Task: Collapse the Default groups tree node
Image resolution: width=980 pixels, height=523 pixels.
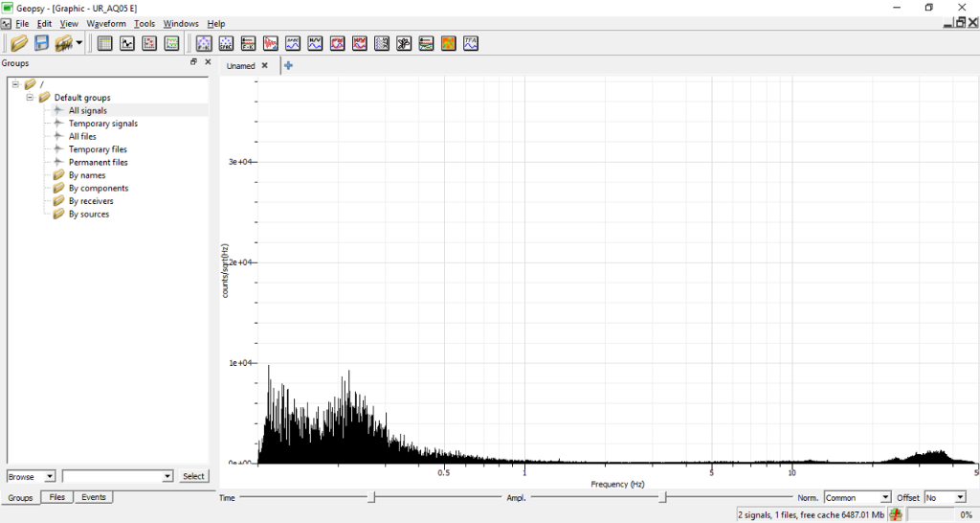Action: (30, 98)
